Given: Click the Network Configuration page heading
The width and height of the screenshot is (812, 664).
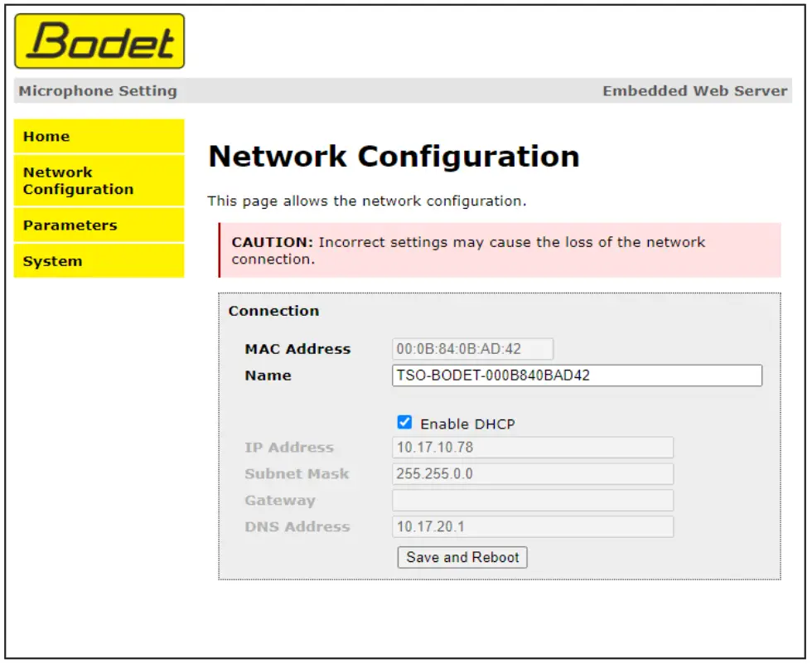Looking at the screenshot, I should 394,156.
